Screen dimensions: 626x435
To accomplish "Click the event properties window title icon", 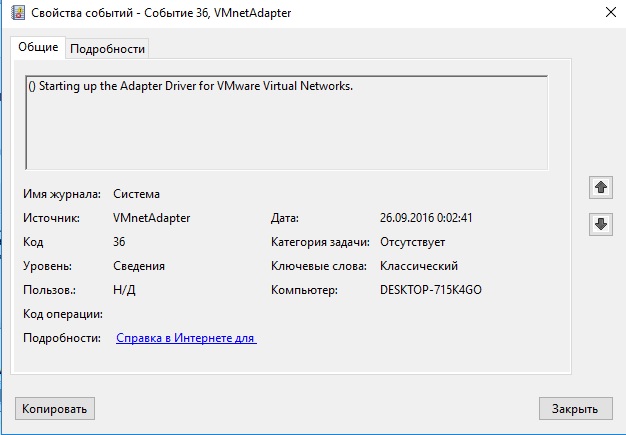I will tap(18, 13).
